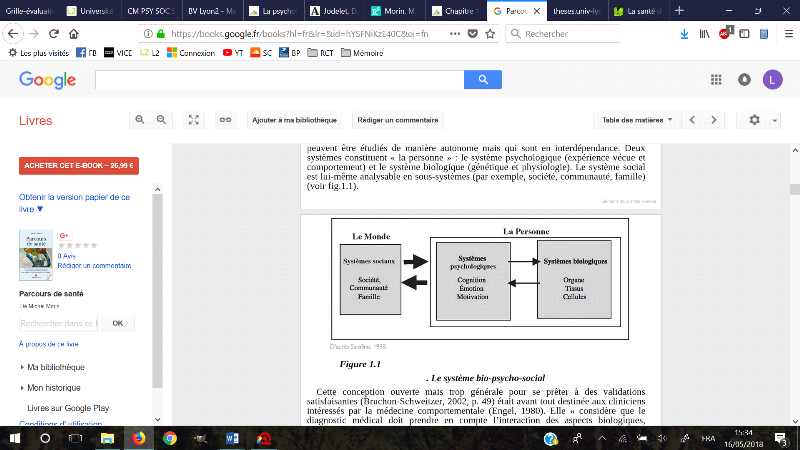This screenshot has height=450, width=800.
Task: Click Acheter cet e-book button
Action: click(79, 166)
